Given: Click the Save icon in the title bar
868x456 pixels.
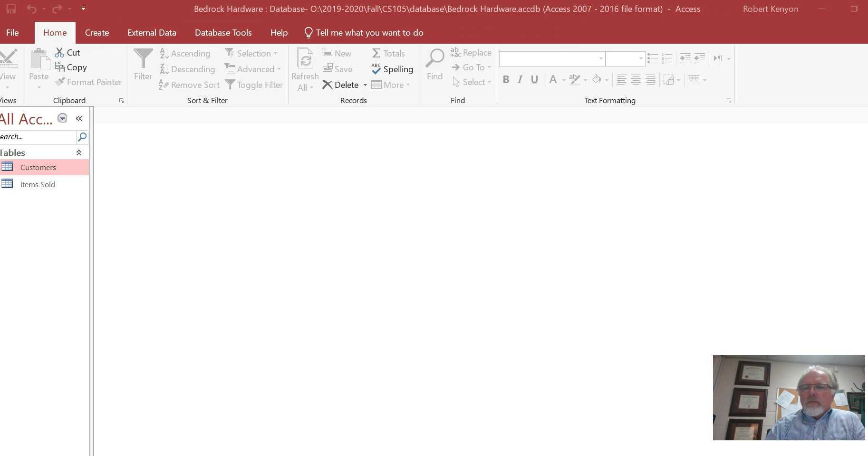Looking at the screenshot, I should pyautogui.click(x=11, y=9).
